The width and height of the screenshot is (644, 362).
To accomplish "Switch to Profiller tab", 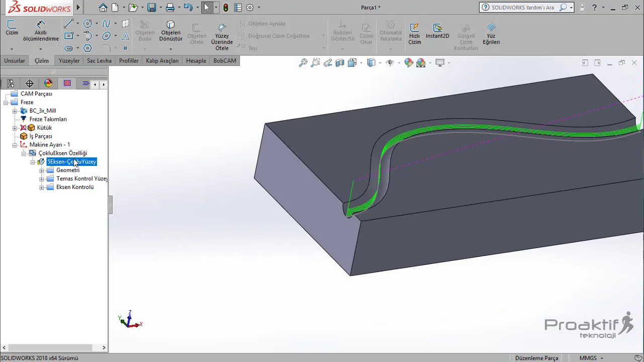I will (129, 61).
